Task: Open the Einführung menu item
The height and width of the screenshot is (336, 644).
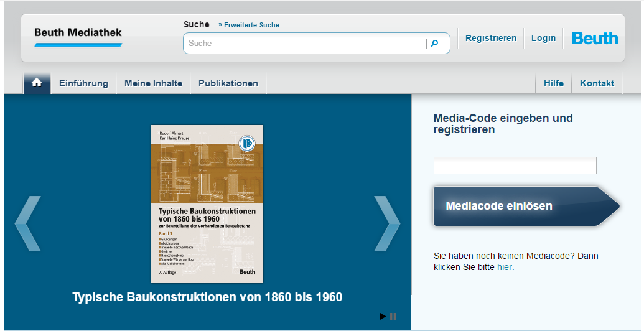Action: pyautogui.click(x=83, y=83)
